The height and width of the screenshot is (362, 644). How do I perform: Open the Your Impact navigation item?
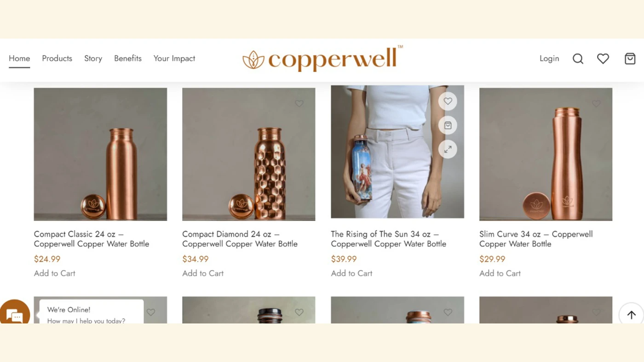tap(174, 58)
